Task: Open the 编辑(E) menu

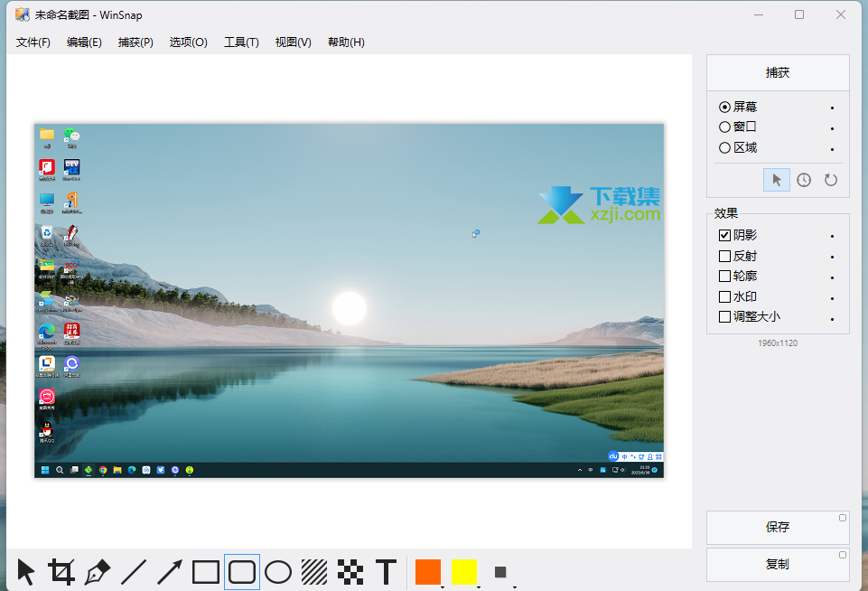Action: [84, 42]
